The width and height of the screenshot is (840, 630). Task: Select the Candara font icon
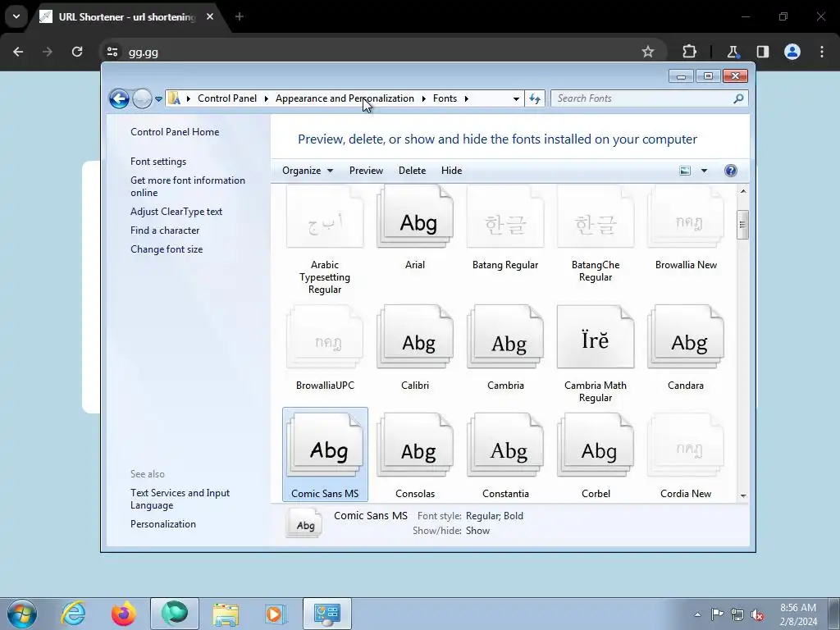point(686,336)
